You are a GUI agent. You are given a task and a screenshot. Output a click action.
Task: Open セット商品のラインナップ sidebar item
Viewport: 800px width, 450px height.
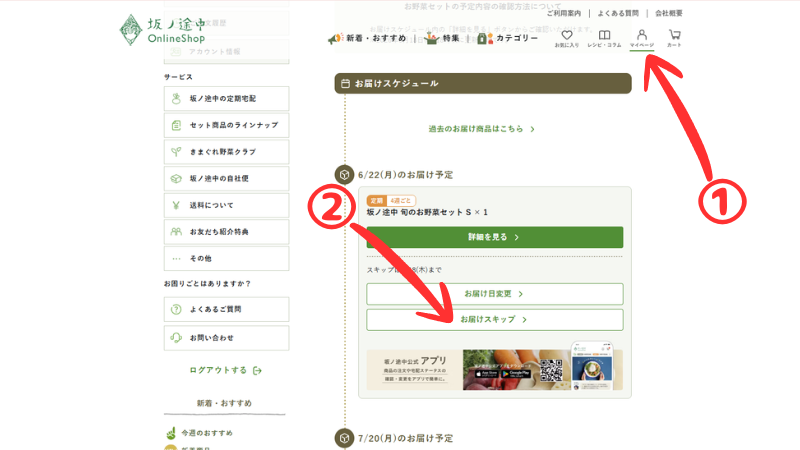click(x=227, y=125)
